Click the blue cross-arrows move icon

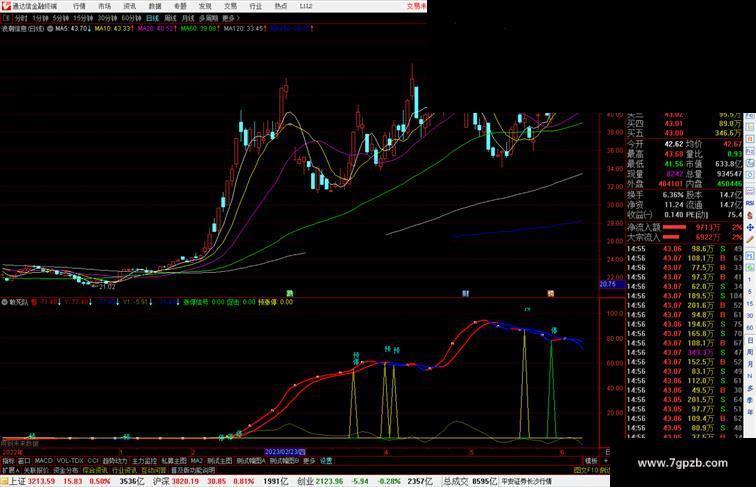coord(750,227)
